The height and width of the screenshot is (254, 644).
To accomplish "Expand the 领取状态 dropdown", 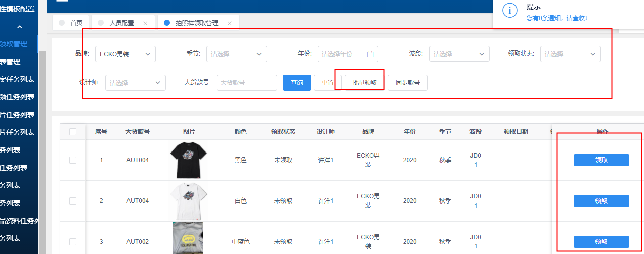I will click(x=570, y=54).
